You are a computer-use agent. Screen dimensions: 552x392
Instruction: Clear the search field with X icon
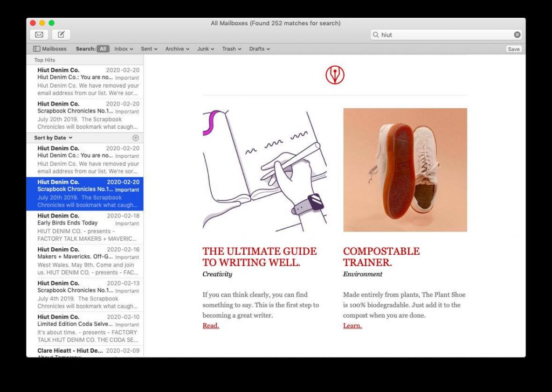pyautogui.click(x=517, y=34)
